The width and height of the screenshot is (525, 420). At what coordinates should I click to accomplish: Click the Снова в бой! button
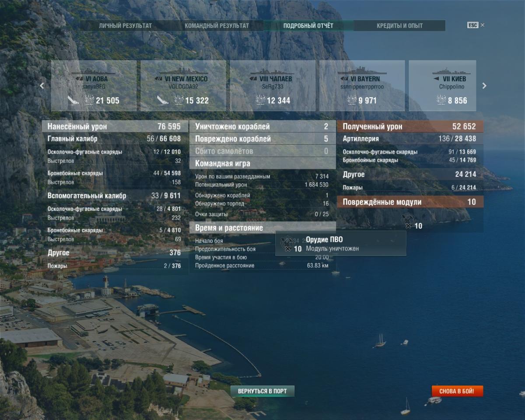(457, 391)
